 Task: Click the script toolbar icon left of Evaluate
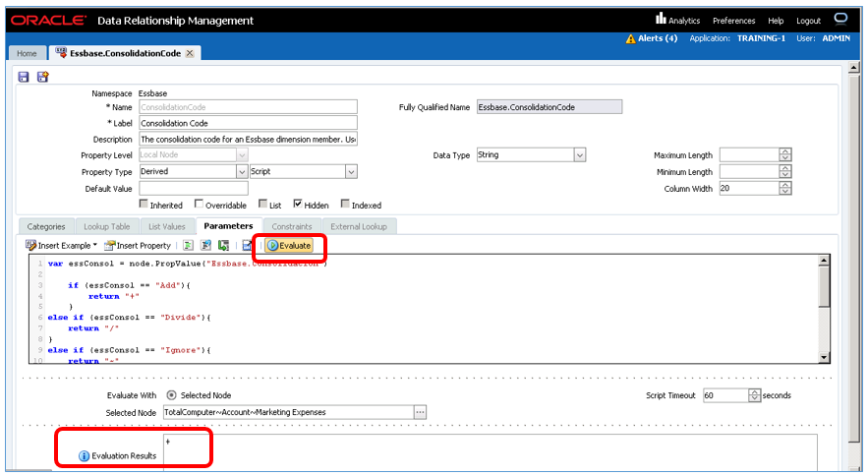tap(247, 246)
